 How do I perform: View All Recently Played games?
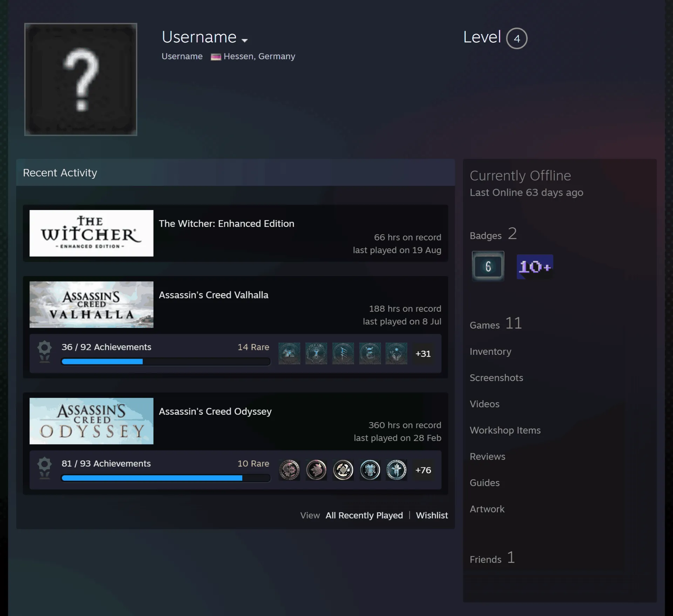tap(364, 515)
